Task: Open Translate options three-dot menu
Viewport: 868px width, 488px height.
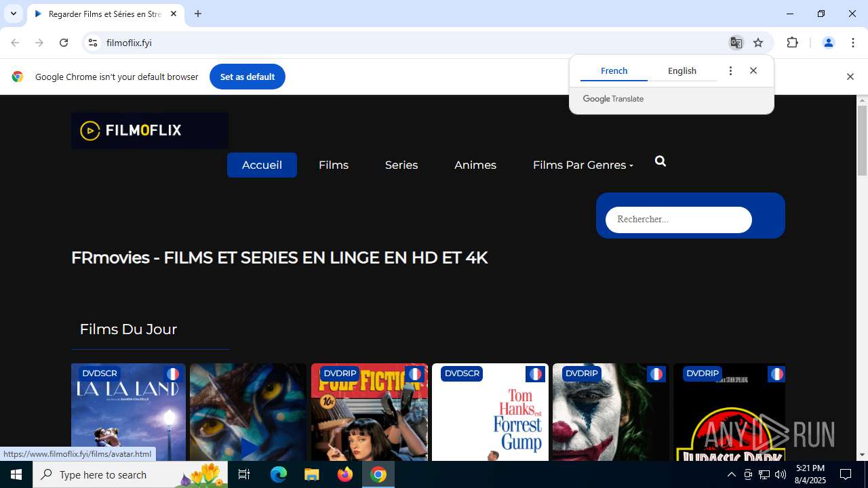Action: click(730, 70)
